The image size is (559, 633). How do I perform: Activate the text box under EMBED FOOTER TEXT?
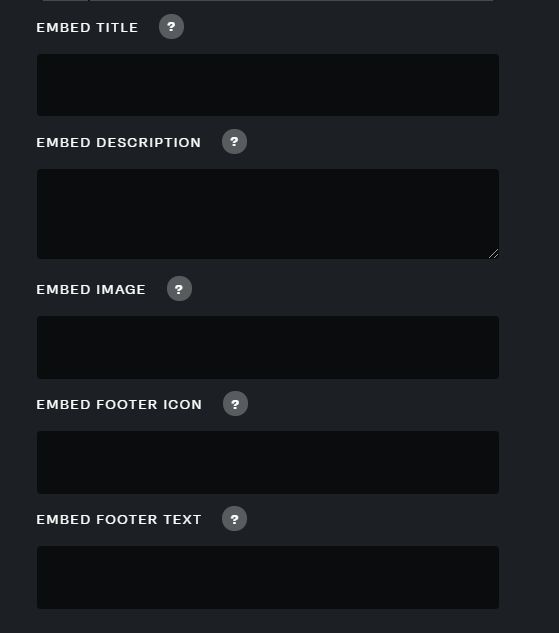click(x=268, y=578)
